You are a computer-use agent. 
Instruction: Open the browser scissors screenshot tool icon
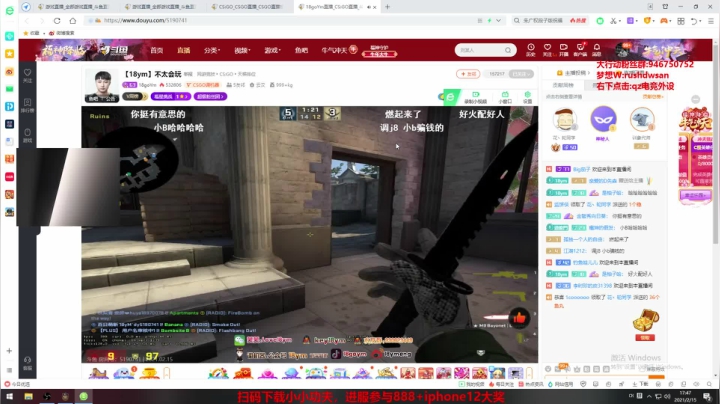[x=614, y=21]
